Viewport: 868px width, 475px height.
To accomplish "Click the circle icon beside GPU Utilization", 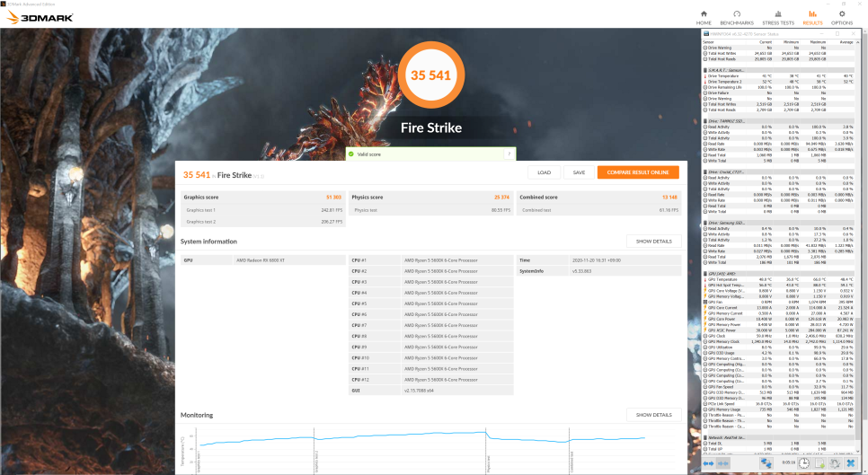I will [705, 347].
